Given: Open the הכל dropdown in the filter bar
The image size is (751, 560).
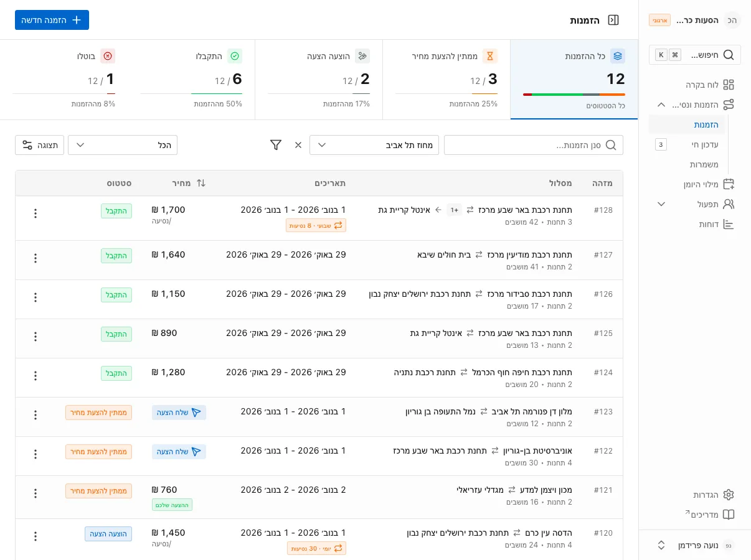Looking at the screenshot, I should coord(123,145).
